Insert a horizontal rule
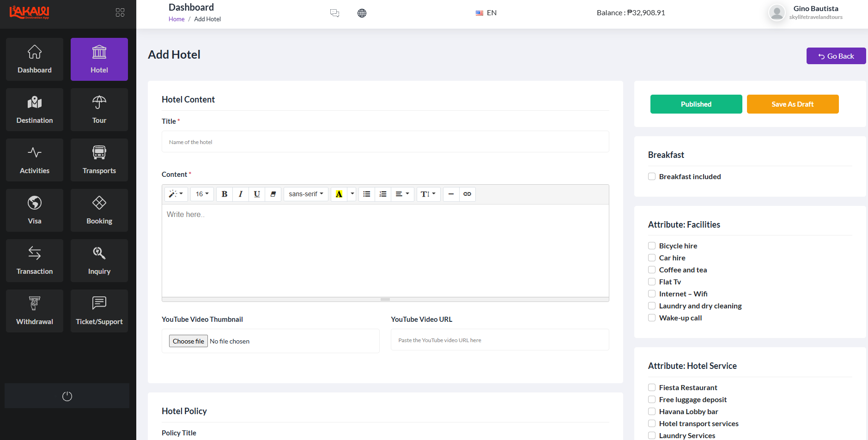The width and height of the screenshot is (868, 440). [x=451, y=194]
